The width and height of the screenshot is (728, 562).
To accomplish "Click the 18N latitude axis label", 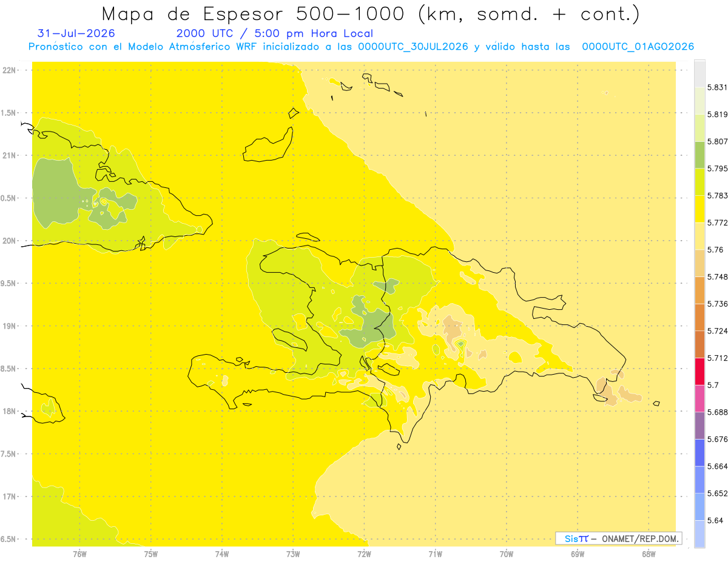I will pos(10,412).
